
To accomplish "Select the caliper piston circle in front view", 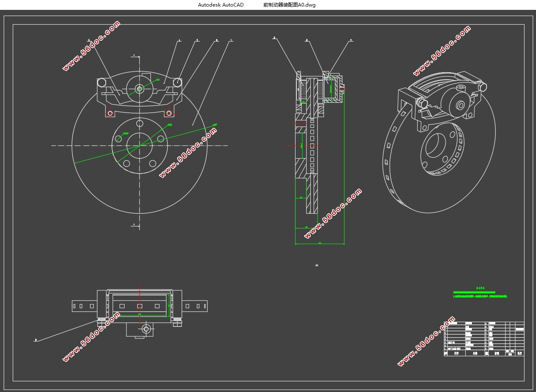I will pos(139,88).
